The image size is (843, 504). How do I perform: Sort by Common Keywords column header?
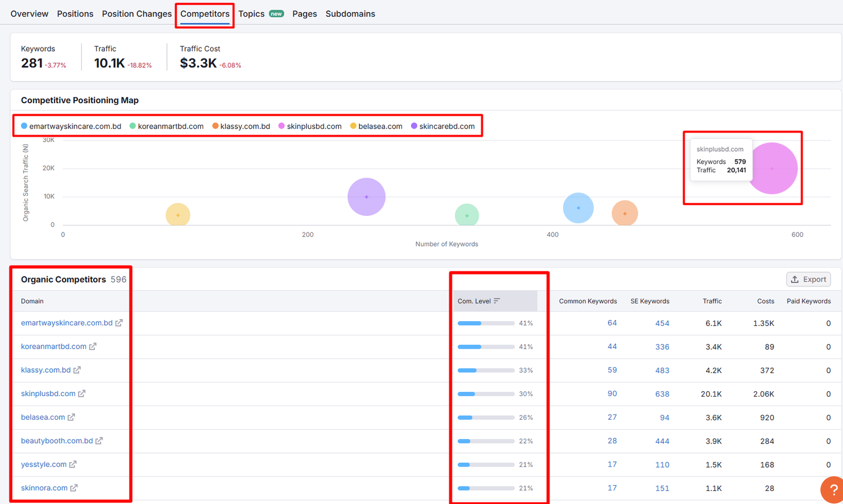[588, 301]
